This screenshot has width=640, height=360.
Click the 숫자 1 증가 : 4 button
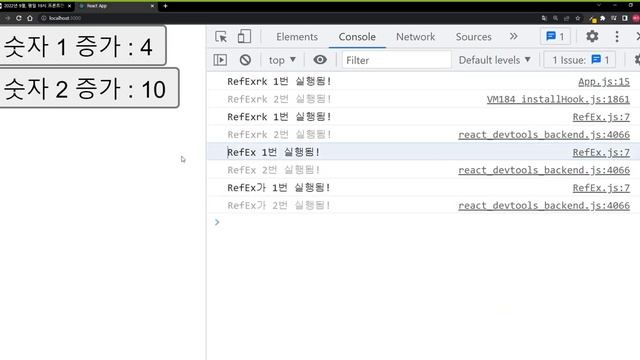tap(82, 46)
